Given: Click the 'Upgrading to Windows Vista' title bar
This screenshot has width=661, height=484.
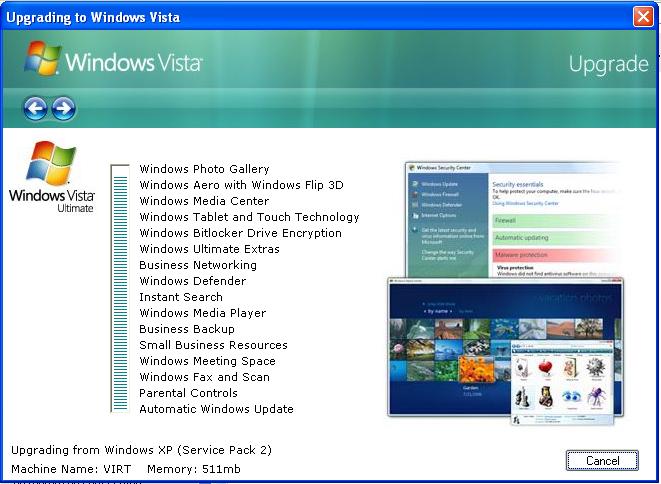Looking at the screenshot, I should click(x=316, y=17).
